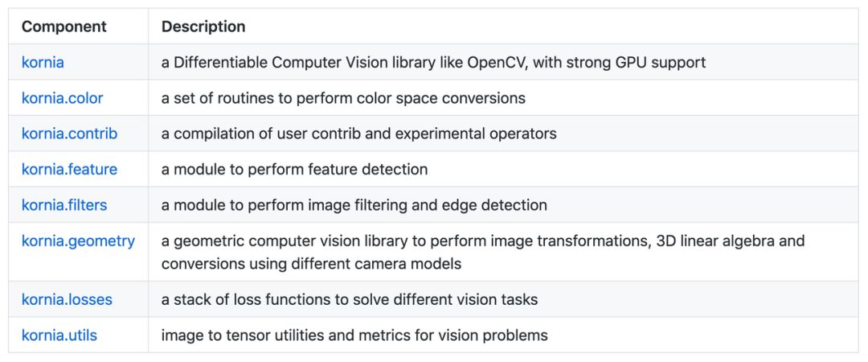
Task: Open the kornia.color link
Action: tap(62, 98)
